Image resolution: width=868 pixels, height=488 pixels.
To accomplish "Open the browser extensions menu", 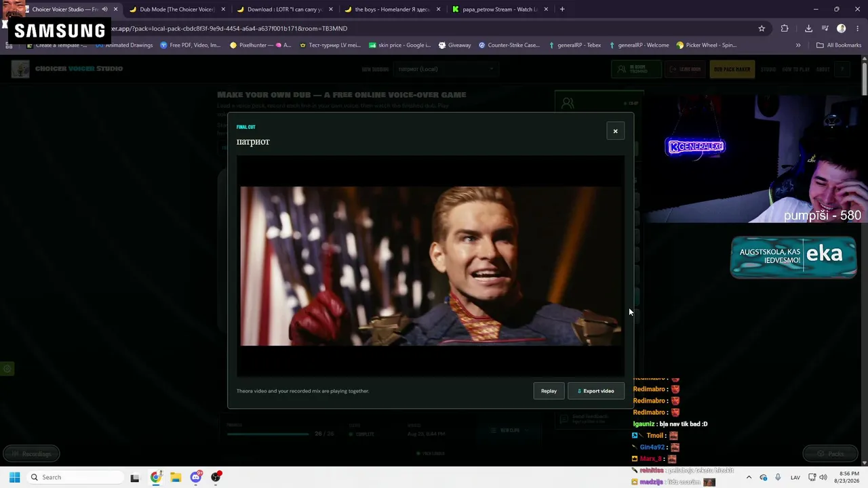I will [785, 28].
